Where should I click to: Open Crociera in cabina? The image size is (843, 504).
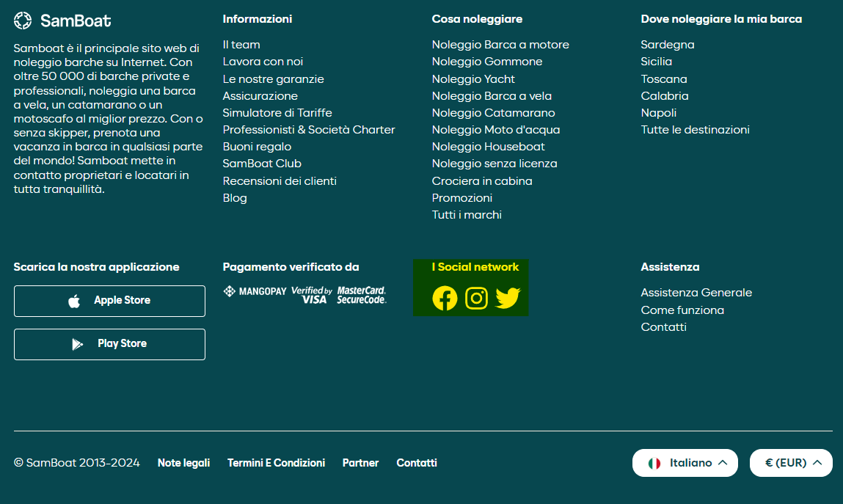pyautogui.click(x=482, y=181)
